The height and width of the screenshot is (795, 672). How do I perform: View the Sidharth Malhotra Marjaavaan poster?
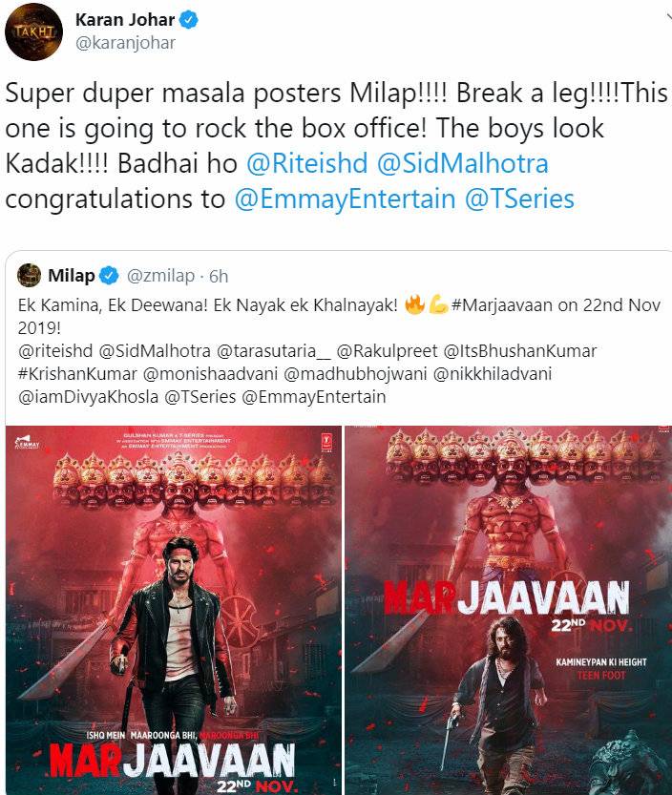click(x=174, y=611)
